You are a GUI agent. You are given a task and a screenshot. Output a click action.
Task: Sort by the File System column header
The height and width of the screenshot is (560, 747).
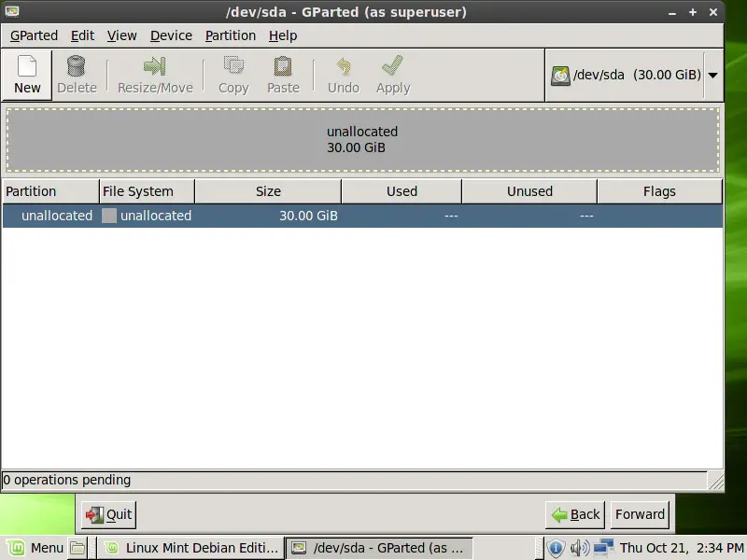(148, 191)
